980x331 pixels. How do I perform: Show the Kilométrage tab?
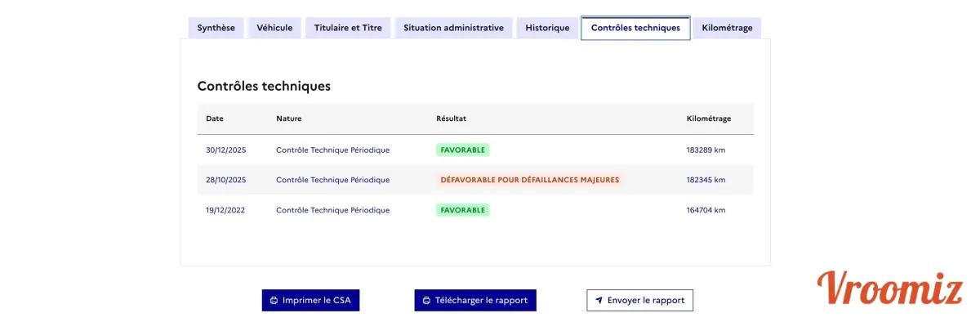[727, 28]
